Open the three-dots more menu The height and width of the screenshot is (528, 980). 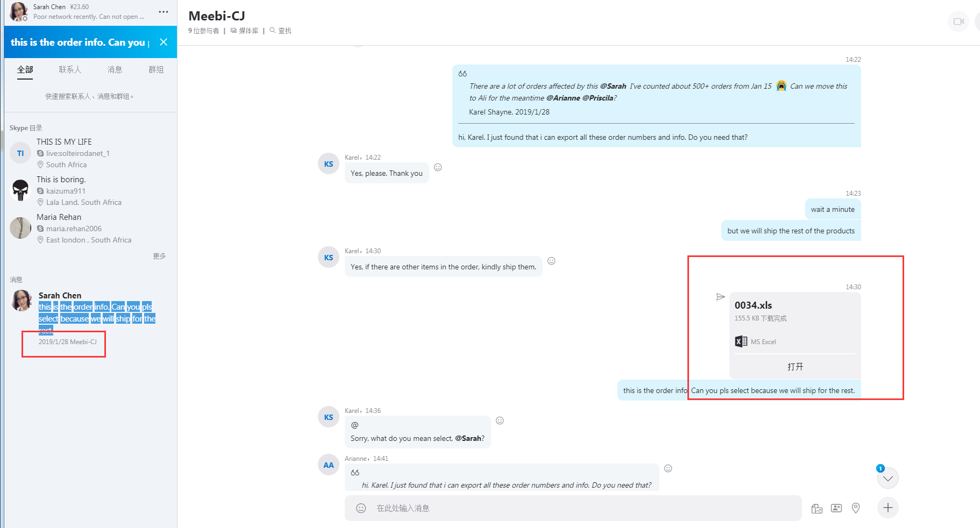(x=164, y=12)
